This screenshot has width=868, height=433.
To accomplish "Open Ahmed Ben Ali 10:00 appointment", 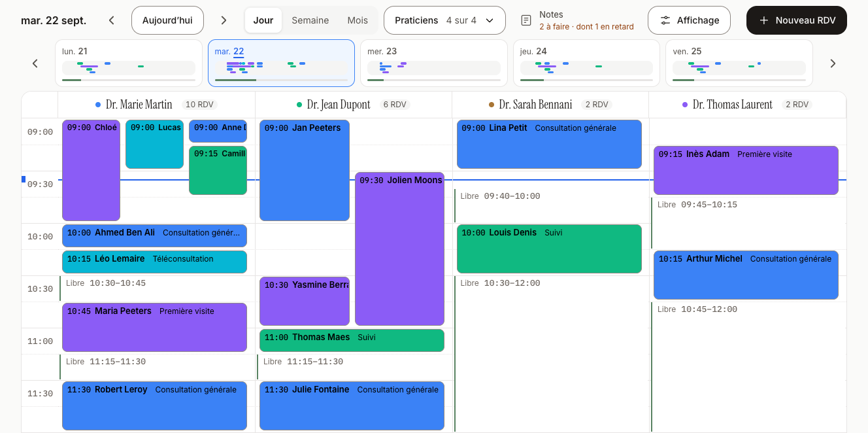I will [154, 235].
